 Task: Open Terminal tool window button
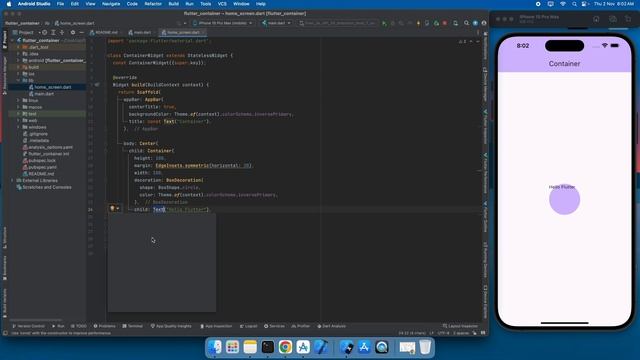click(133, 326)
